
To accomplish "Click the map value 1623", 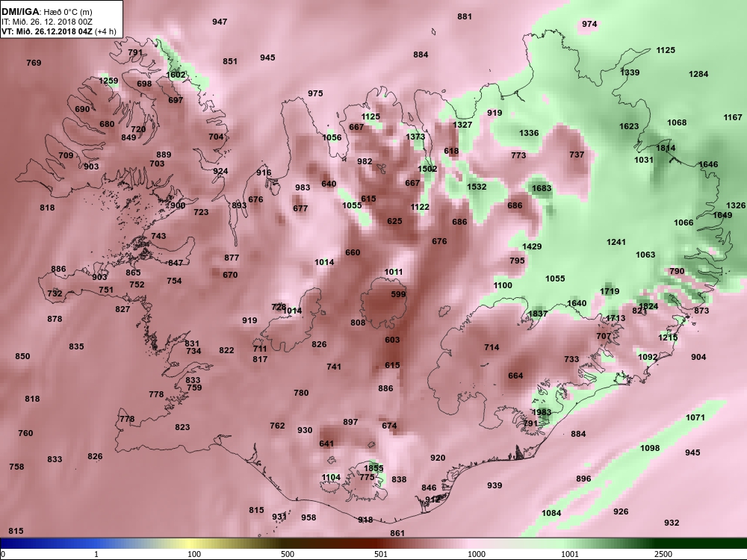I will [x=629, y=126].
